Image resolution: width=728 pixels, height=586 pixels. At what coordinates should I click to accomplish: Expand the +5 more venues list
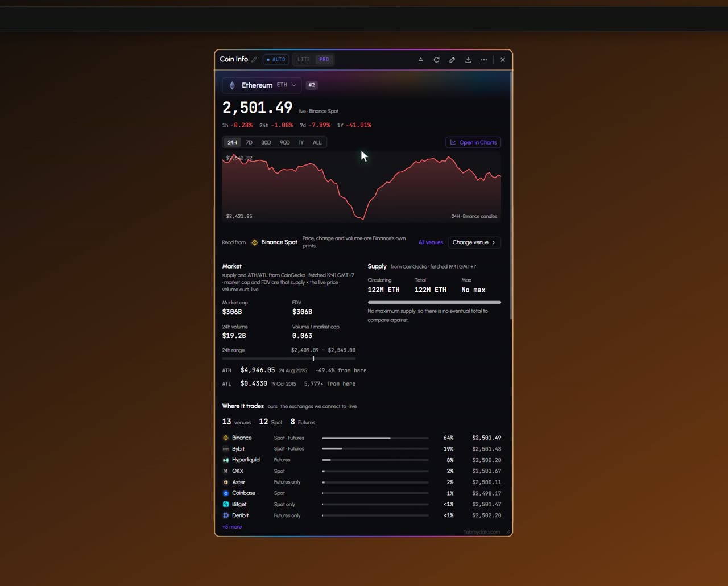click(x=232, y=527)
